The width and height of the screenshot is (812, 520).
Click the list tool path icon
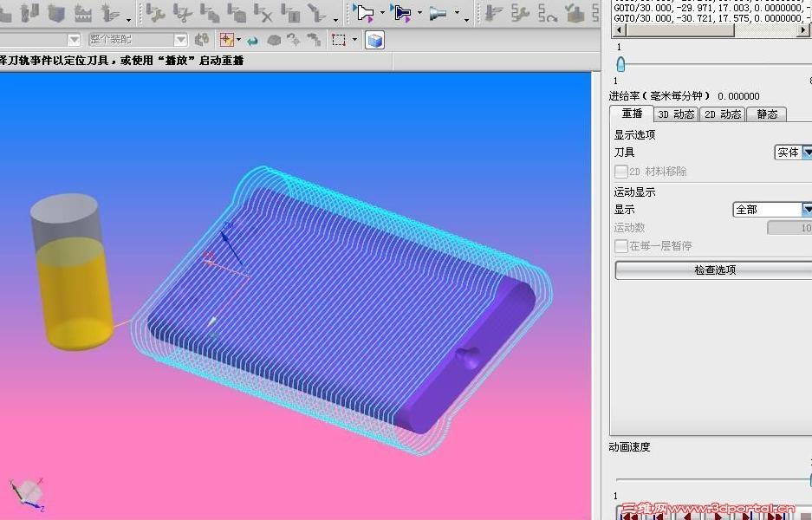[493, 13]
